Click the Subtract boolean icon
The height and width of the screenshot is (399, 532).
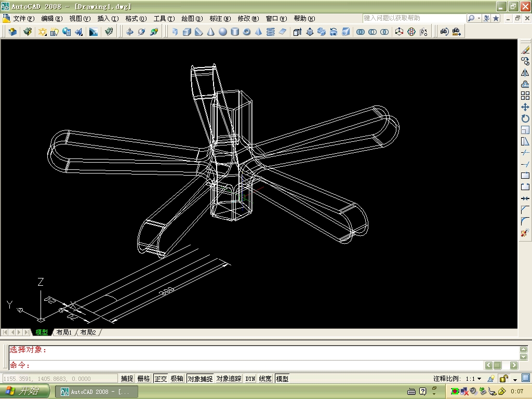(372, 32)
